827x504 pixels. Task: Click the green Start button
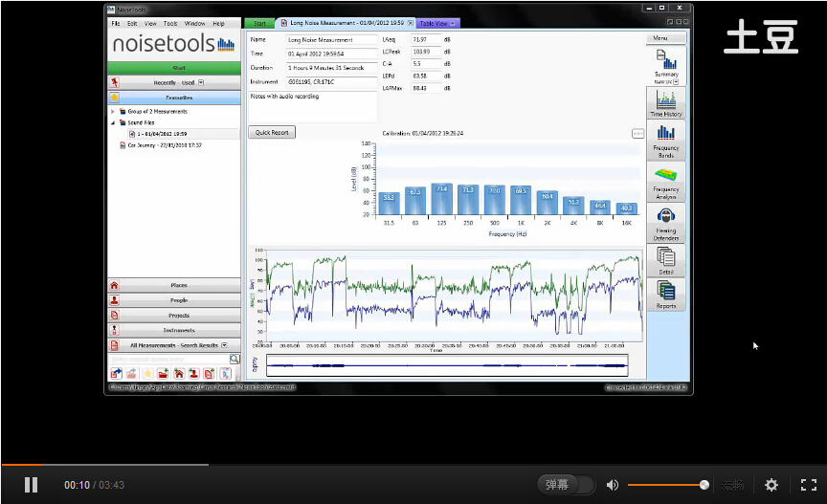174,68
